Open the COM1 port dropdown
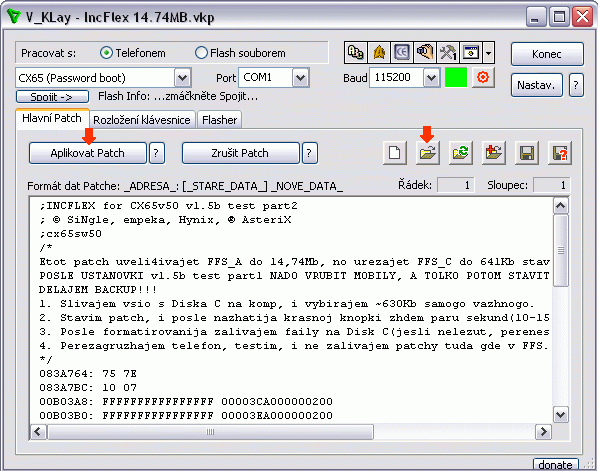598x471 pixels. [x=301, y=78]
